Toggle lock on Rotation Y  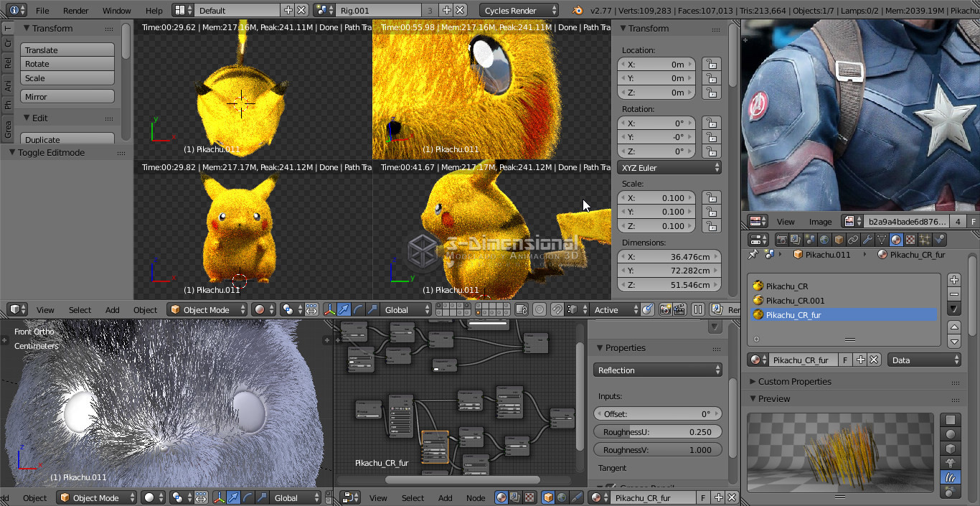tap(711, 137)
